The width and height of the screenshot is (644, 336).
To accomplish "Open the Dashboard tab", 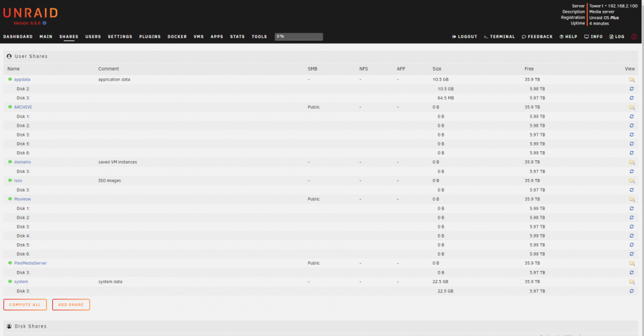I will (x=17, y=37).
